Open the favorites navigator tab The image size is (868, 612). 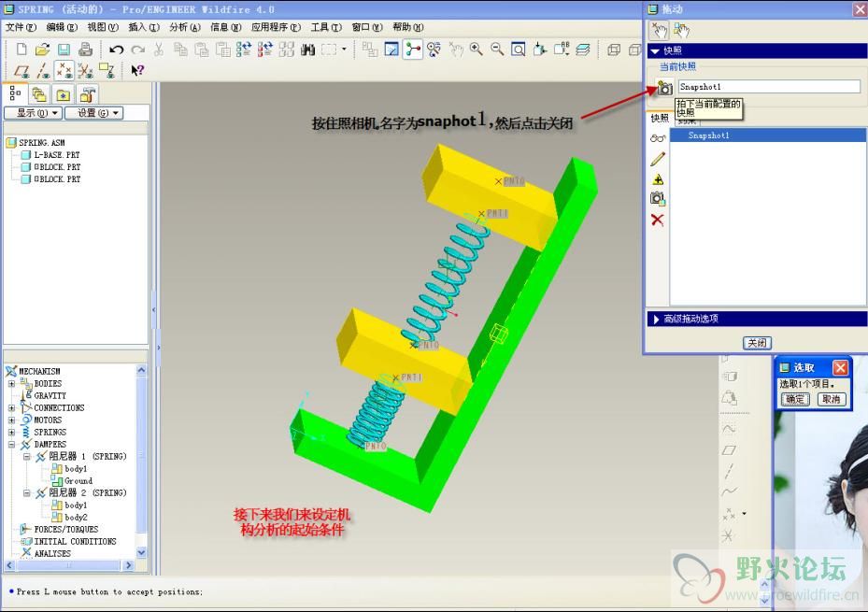64,94
